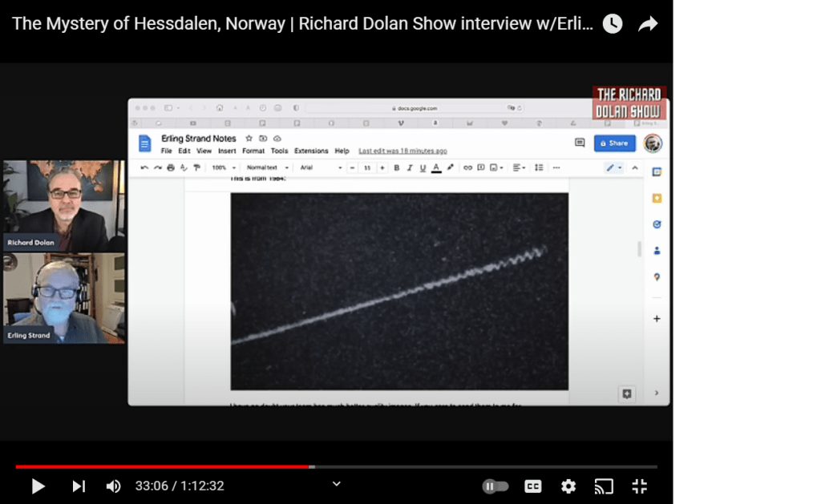This screenshot has width=821, height=504.
Task: Open the Normal text style dropdown
Action: pyautogui.click(x=265, y=167)
